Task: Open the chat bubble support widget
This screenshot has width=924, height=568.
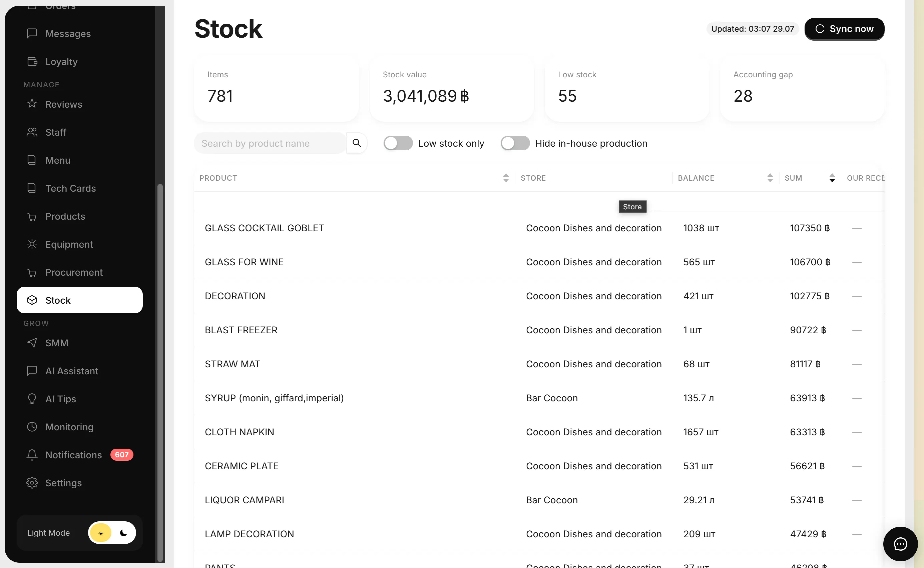Action: click(900, 544)
